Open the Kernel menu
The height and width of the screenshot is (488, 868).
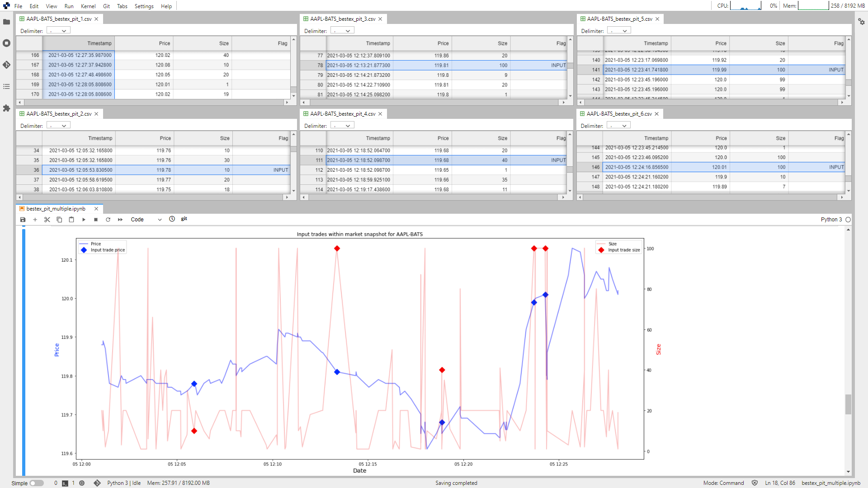88,6
